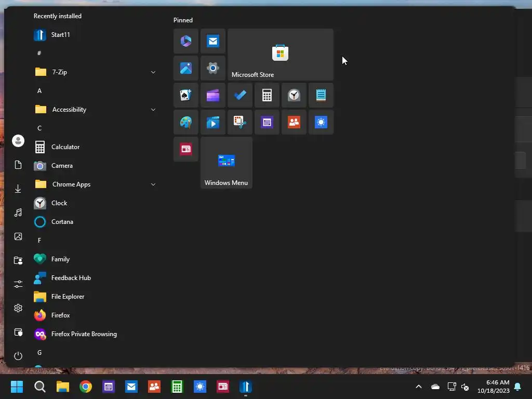
Task: Open the Movies & TV pinned tile
Action: pyautogui.click(x=213, y=122)
